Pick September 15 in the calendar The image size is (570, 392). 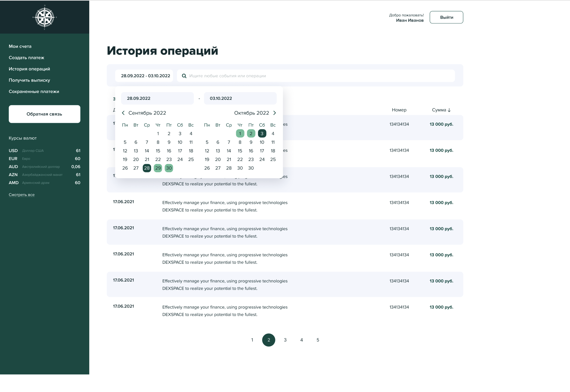coord(158,151)
